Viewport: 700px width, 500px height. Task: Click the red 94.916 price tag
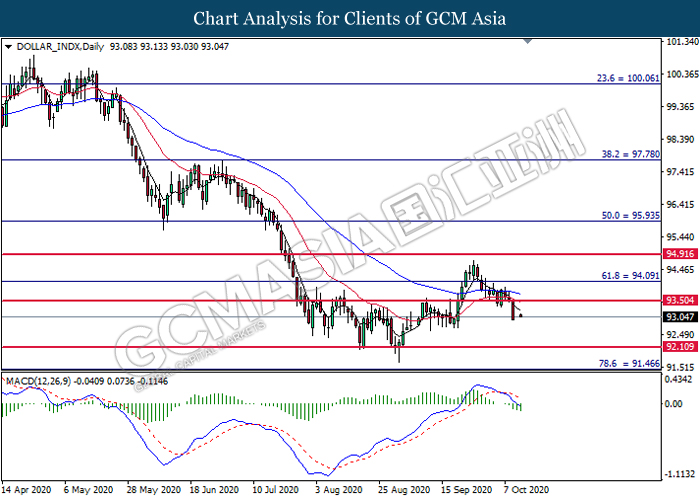[680, 254]
